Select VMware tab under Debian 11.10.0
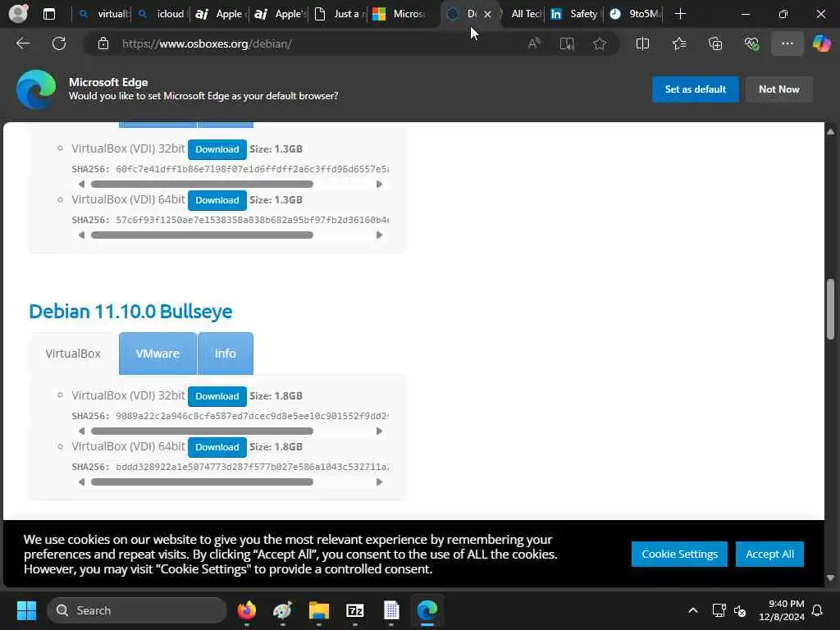 pyautogui.click(x=157, y=354)
